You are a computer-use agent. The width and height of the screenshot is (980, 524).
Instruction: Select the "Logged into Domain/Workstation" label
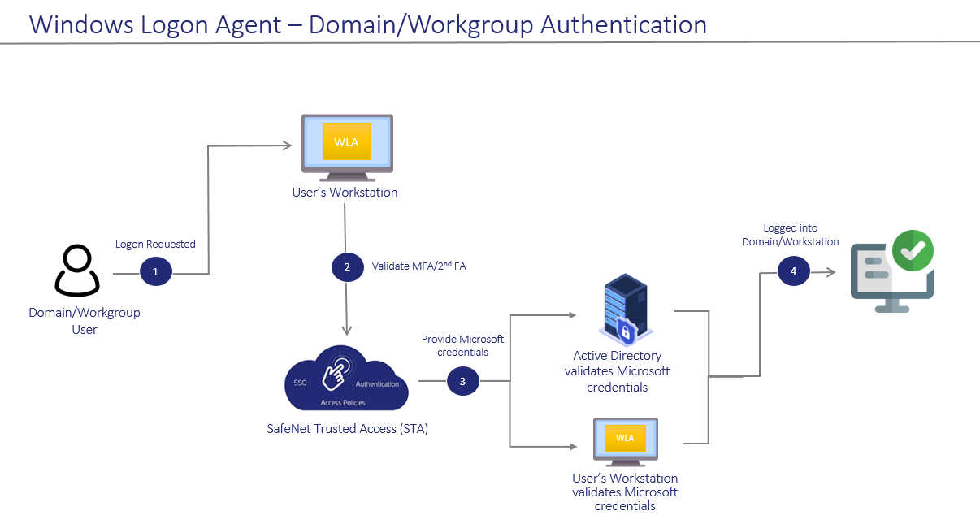pyautogui.click(x=791, y=235)
